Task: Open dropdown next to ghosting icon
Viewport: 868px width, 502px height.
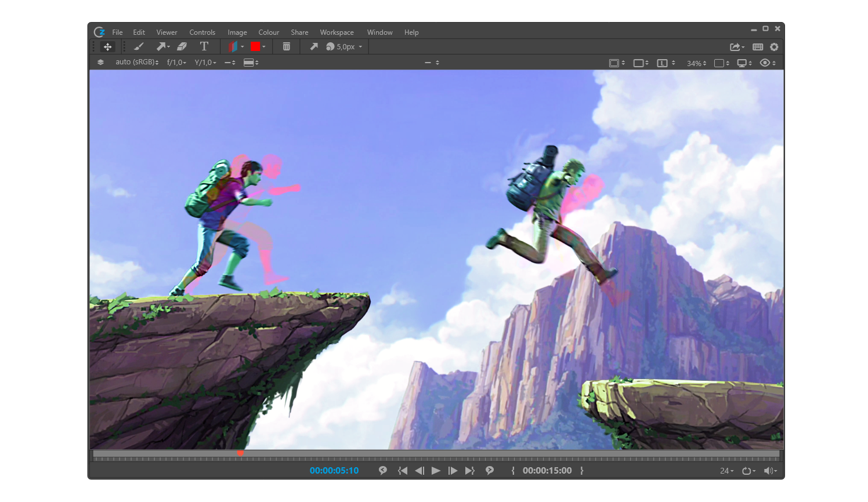Action: click(x=243, y=47)
